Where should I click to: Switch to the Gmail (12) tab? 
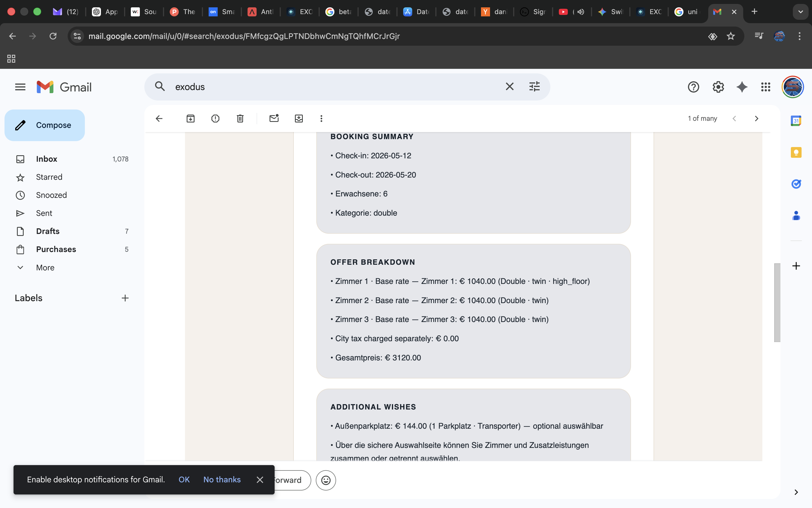(x=66, y=12)
